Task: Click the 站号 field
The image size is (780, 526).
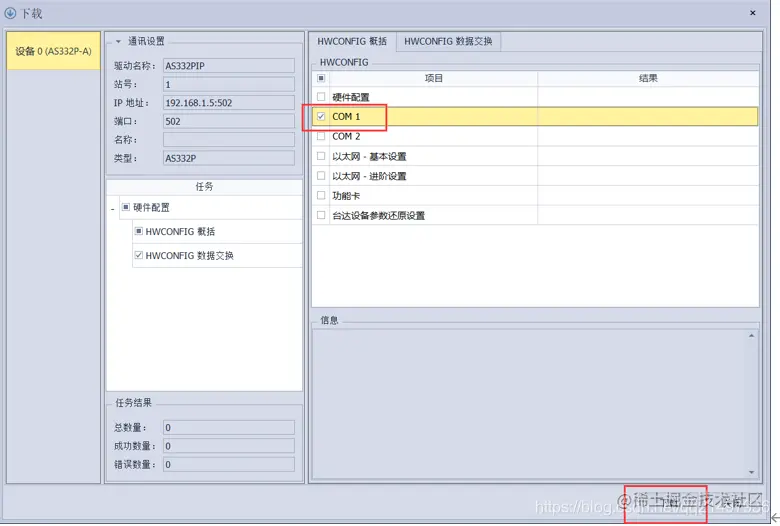Action: 229,84
